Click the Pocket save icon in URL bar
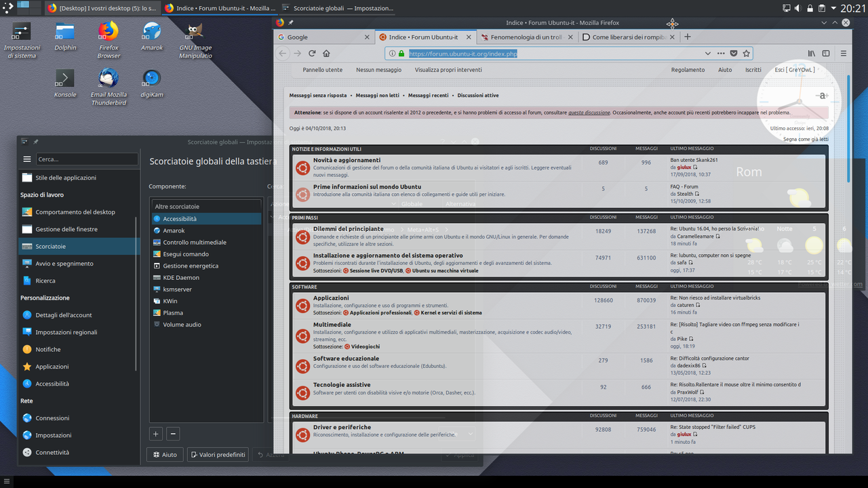Viewport: 868px width, 488px height. click(733, 53)
